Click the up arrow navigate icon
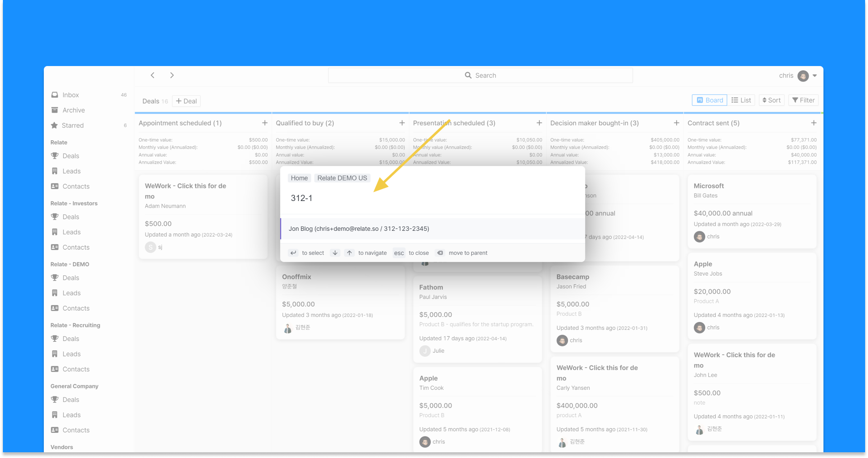Viewport: 868px width, 458px height. click(x=349, y=253)
